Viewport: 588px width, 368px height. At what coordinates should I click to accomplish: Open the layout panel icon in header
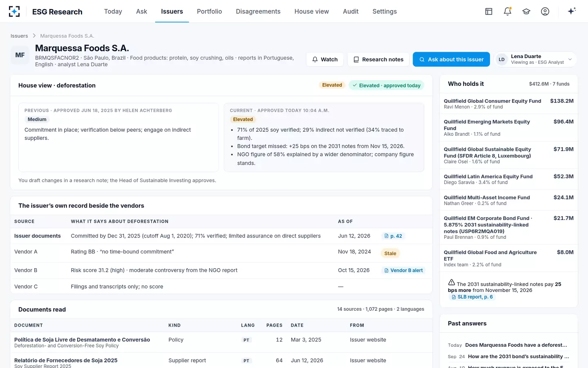point(489,11)
